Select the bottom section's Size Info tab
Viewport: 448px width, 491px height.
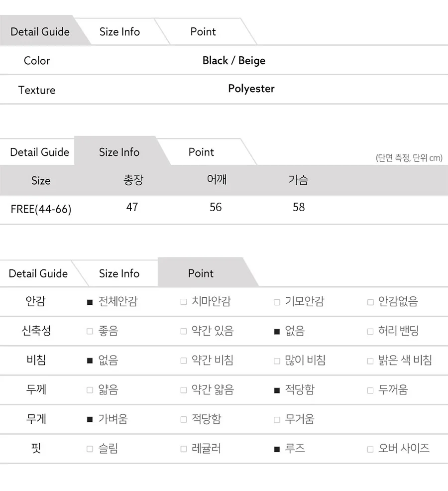click(x=119, y=273)
